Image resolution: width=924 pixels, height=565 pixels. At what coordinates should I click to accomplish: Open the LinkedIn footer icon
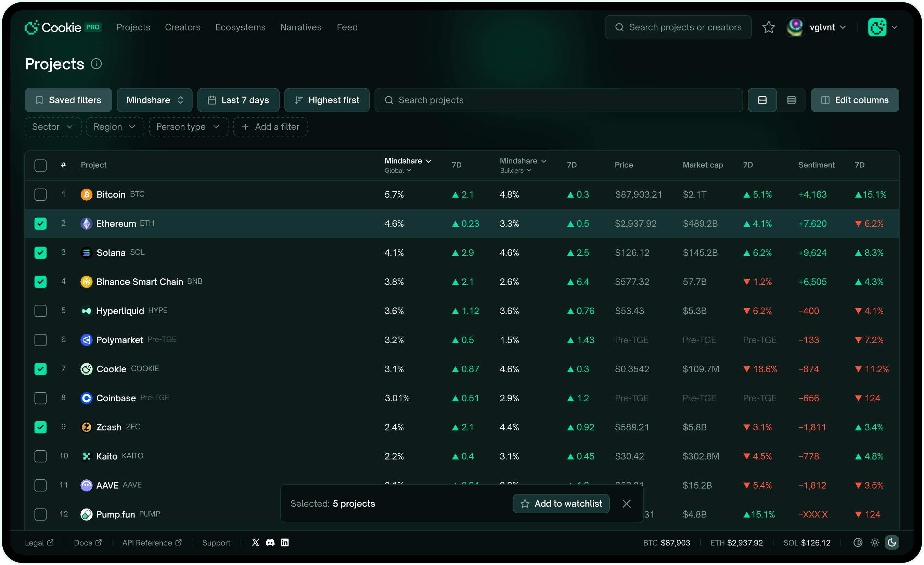pos(285,542)
